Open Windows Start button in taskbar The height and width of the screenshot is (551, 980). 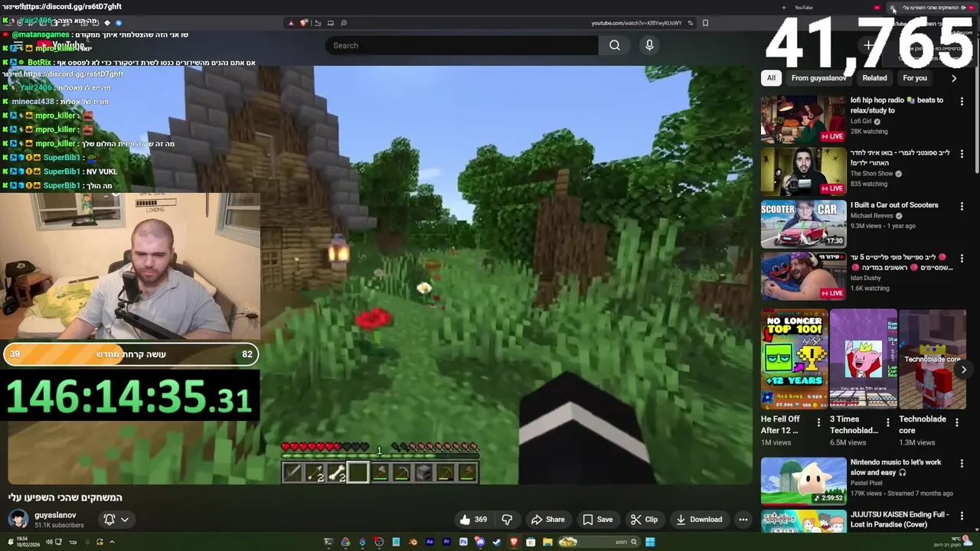[650, 542]
